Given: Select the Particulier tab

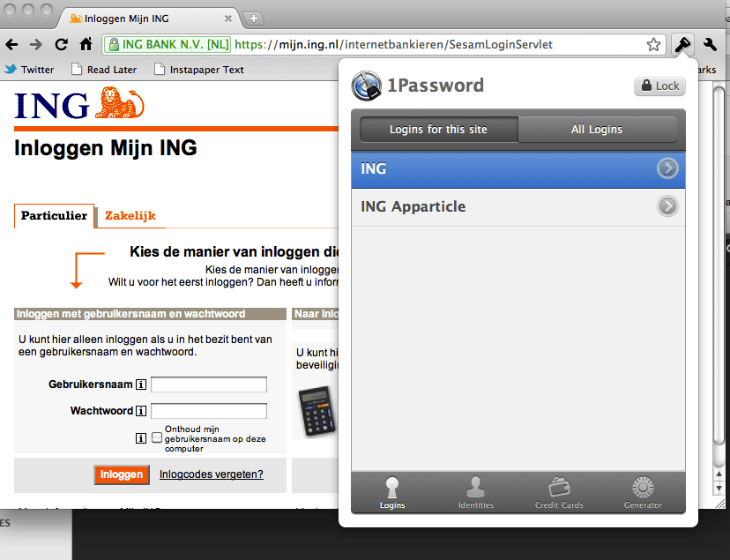Looking at the screenshot, I should click(54, 216).
